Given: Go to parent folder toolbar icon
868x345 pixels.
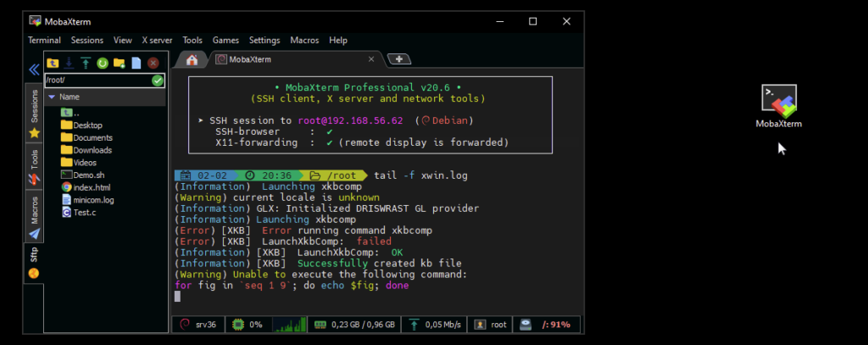Looking at the screenshot, I should tap(53, 63).
